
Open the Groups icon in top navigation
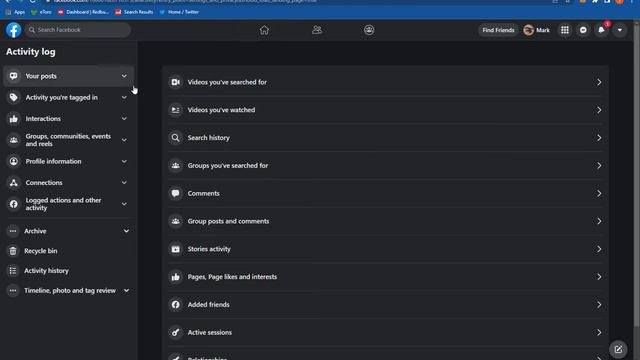369,30
